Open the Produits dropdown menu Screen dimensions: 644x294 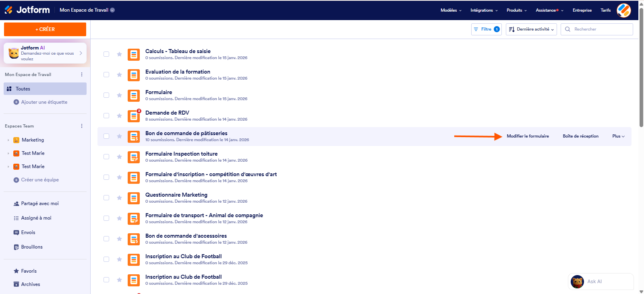tap(516, 10)
